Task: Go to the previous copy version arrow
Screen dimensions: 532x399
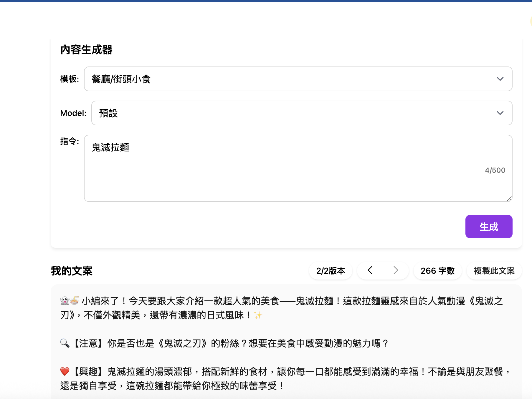Action: click(370, 270)
